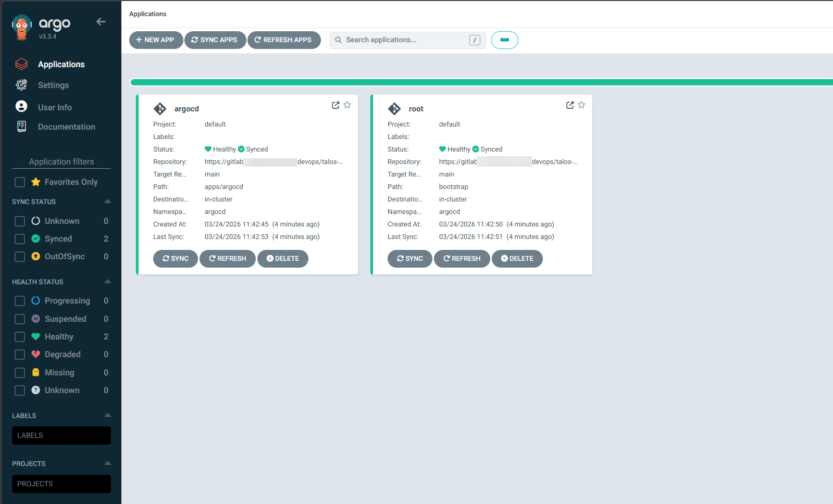Check the OutOfSync filter checkbox
Screen dimensions: 833x504
20,257
